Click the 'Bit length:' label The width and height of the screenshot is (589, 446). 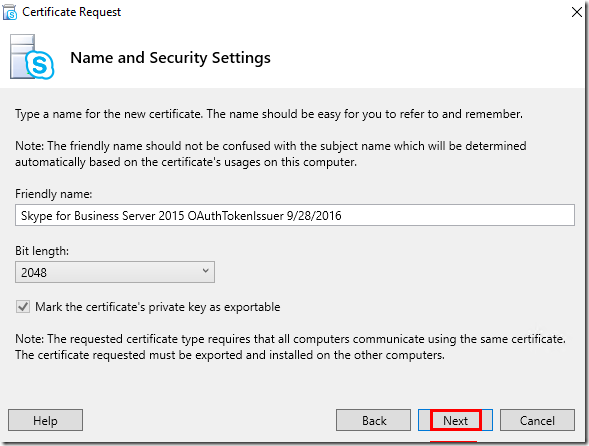(42, 251)
